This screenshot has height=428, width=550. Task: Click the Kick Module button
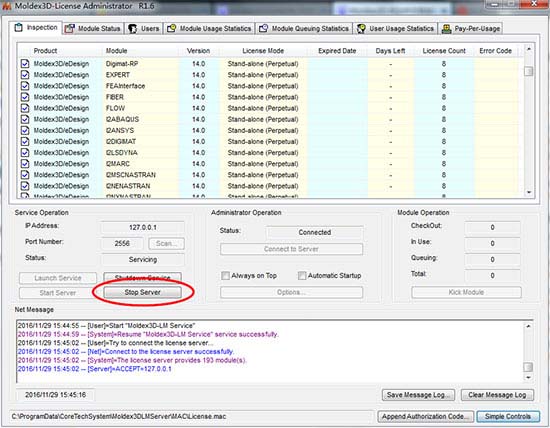(x=466, y=292)
